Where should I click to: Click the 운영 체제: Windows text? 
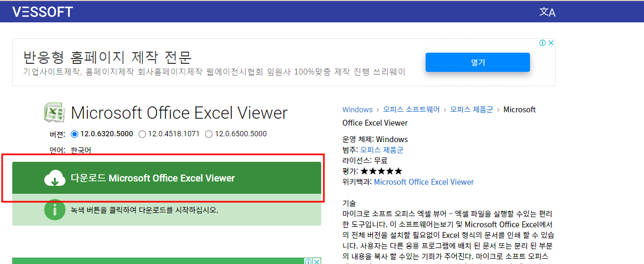pyautogui.click(x=375, y=139)
